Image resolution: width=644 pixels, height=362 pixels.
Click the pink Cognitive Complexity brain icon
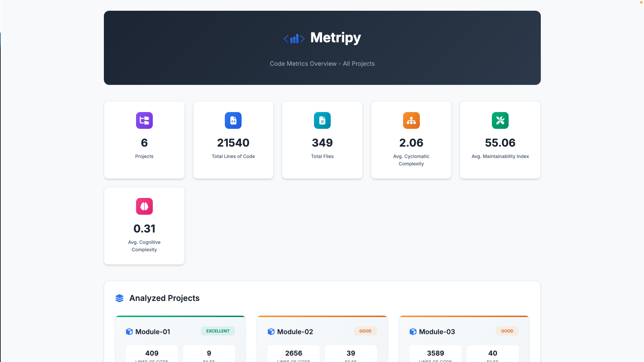pos(144,206)
